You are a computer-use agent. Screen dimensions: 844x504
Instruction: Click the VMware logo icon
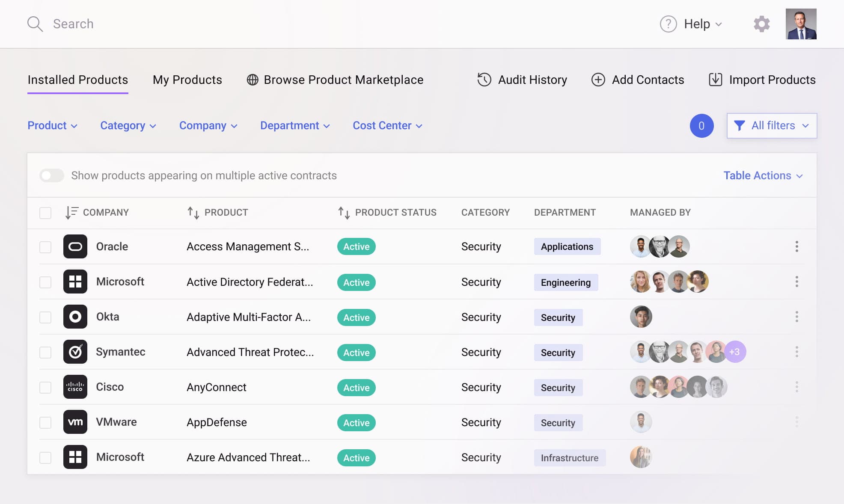(x=75, y=422)
